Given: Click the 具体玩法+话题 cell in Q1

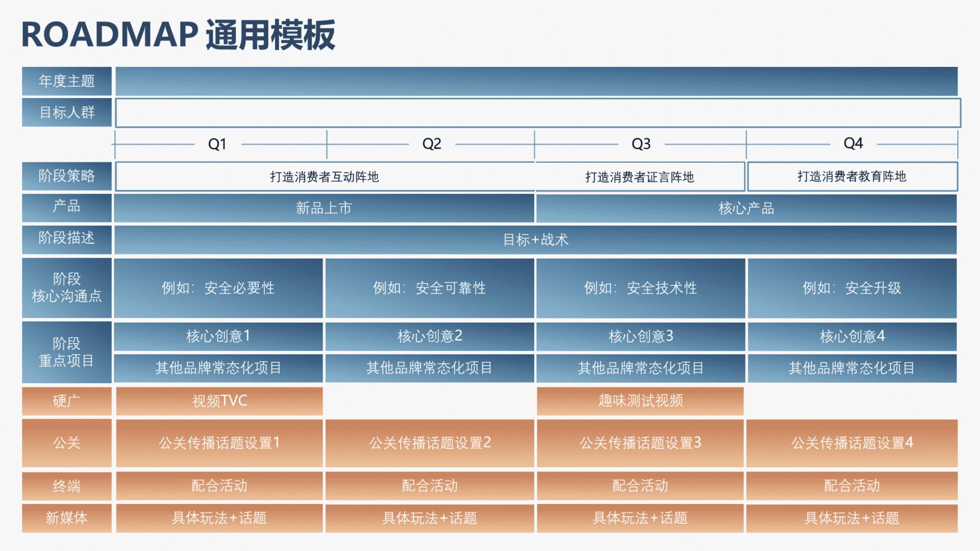Looking at the screenshot, I should pyautogui.click(x=218, y=518).
